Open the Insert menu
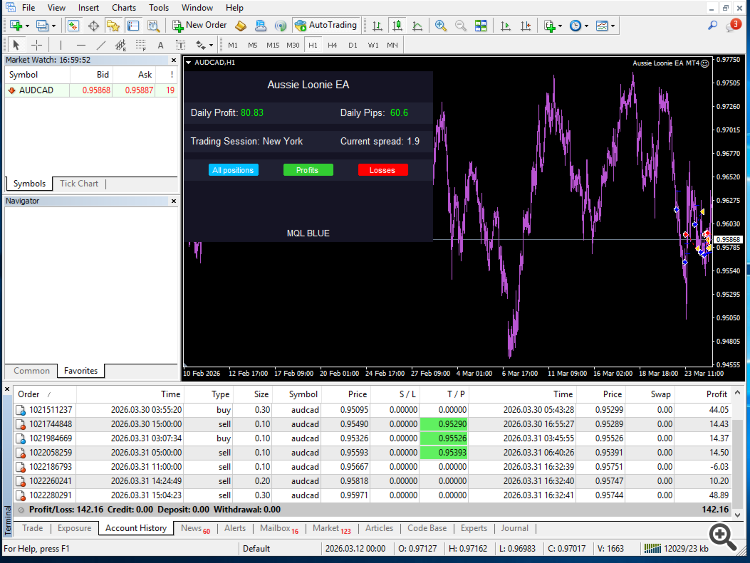Image resolution: width=750 pixels, height=563 pixels. 88,8
